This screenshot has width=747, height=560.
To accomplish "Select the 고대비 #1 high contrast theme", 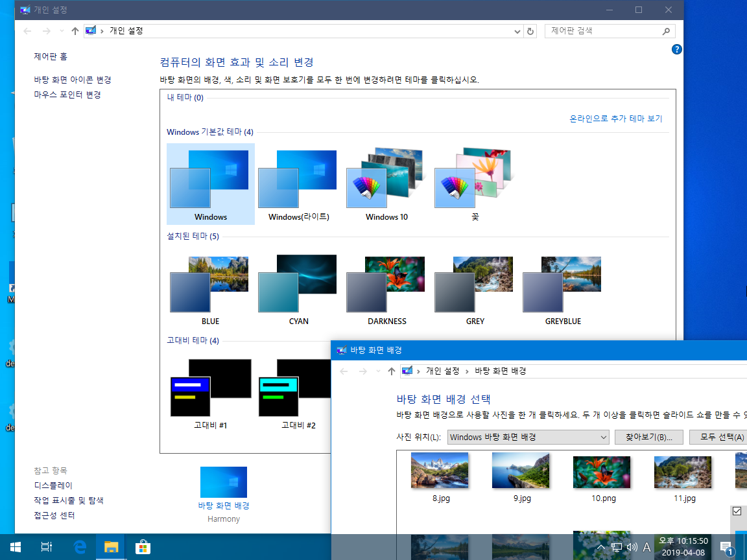I will coord(211,393).
